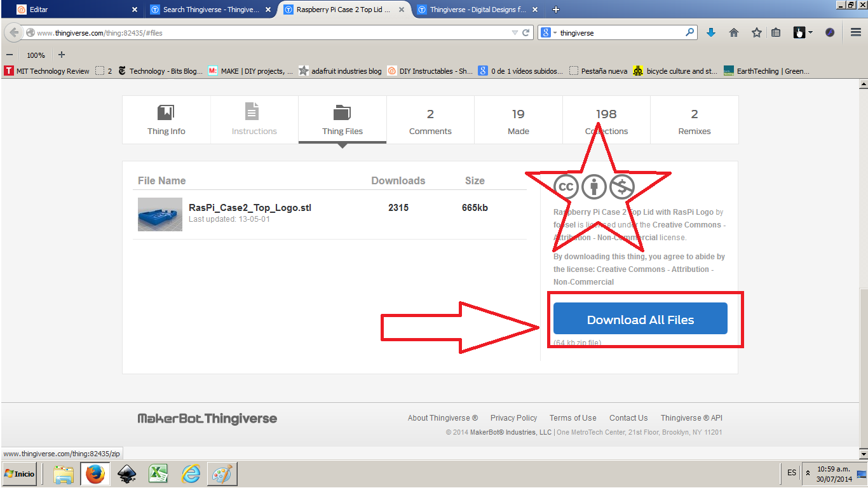Click the Non-Commercial dollar license icon
The image size is (868, 488).
pos(622,187)
